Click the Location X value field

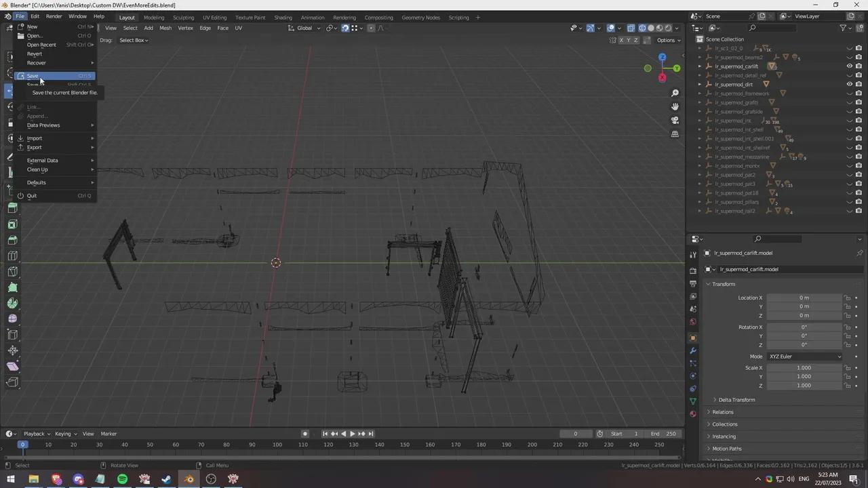(804, 298)
